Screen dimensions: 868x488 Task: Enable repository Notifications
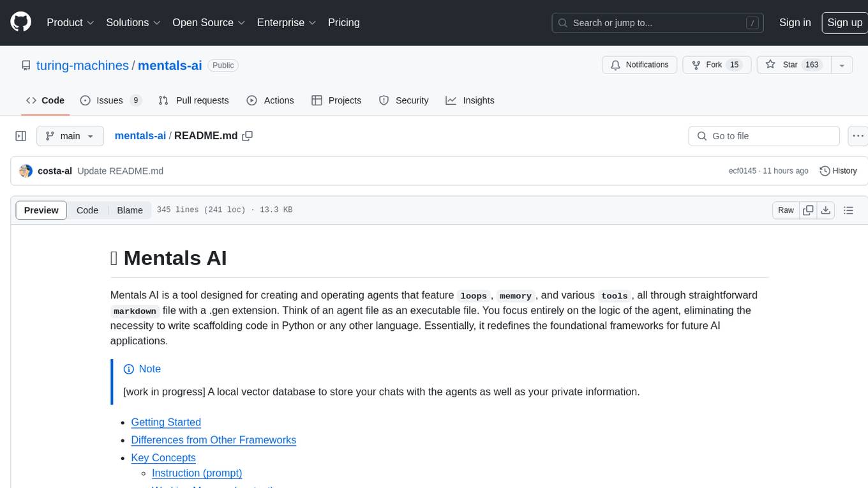tap(640, 65)
